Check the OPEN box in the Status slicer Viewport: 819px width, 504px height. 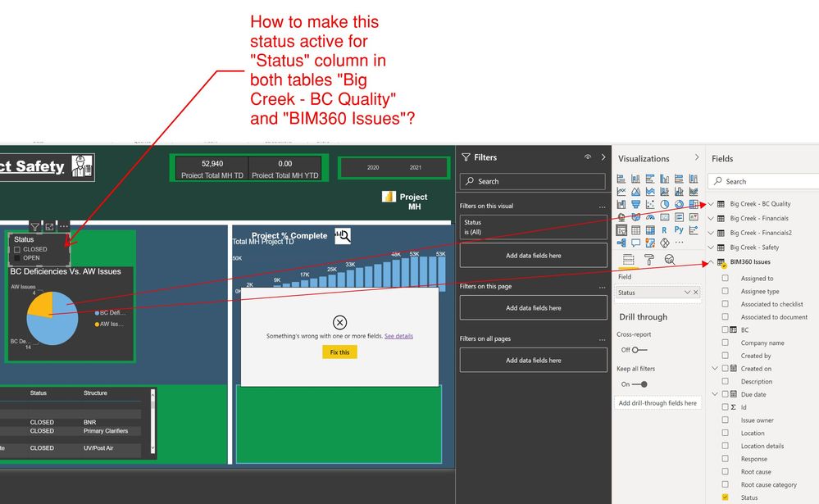coord(17,258)
